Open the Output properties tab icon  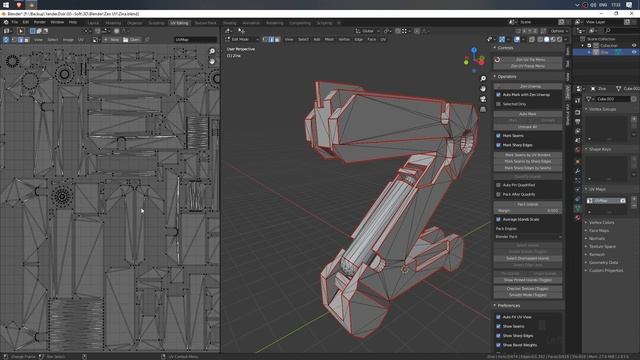[x=578, y=121]
